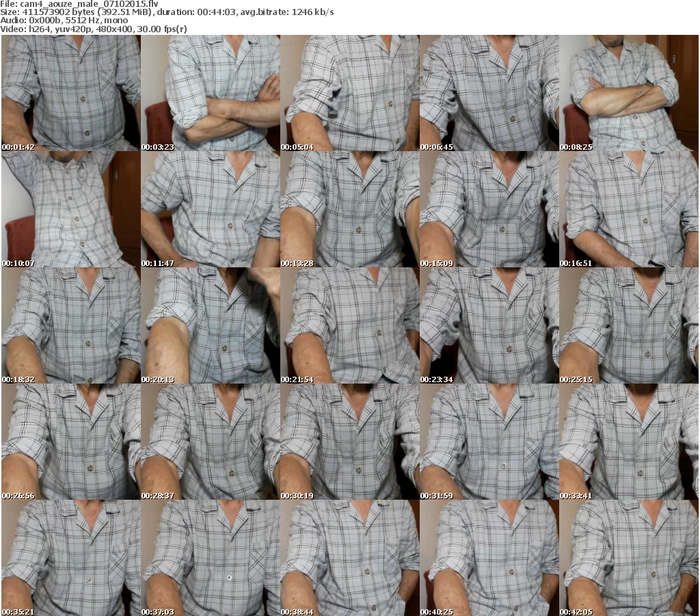This screenshot has height=616, width=700.
Task: Open thumbnail with timestamp 00:25:15
Action: [x=629, y=325]
